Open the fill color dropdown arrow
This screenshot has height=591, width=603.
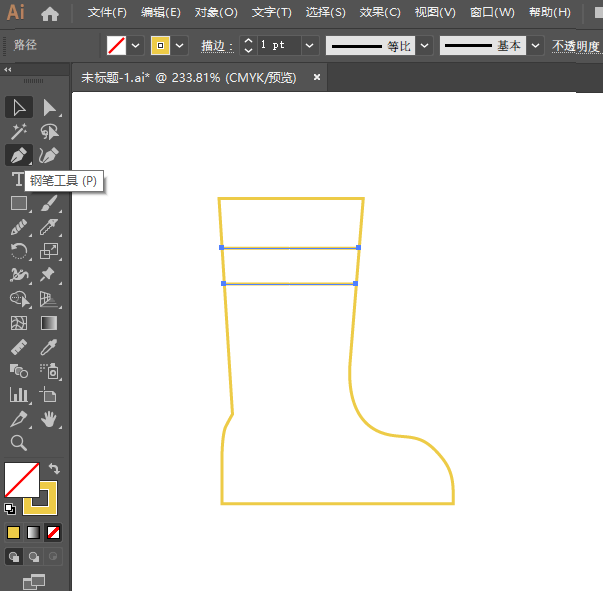[136, 46]
